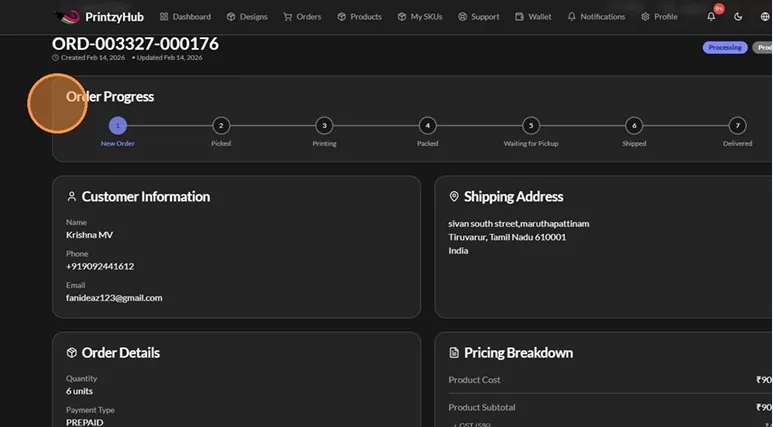
Task: Click the sivan south street address line
Action: [x=519, y=223]
